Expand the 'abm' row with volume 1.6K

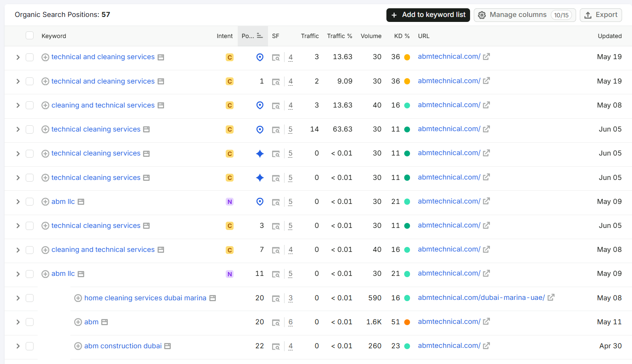(18, 322)
